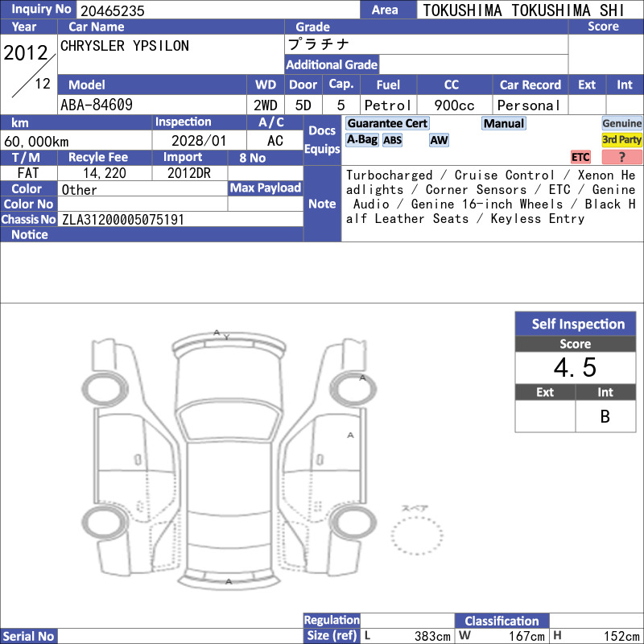Select color value Other
Screen dimensions: 644x644
click(79, 189)
